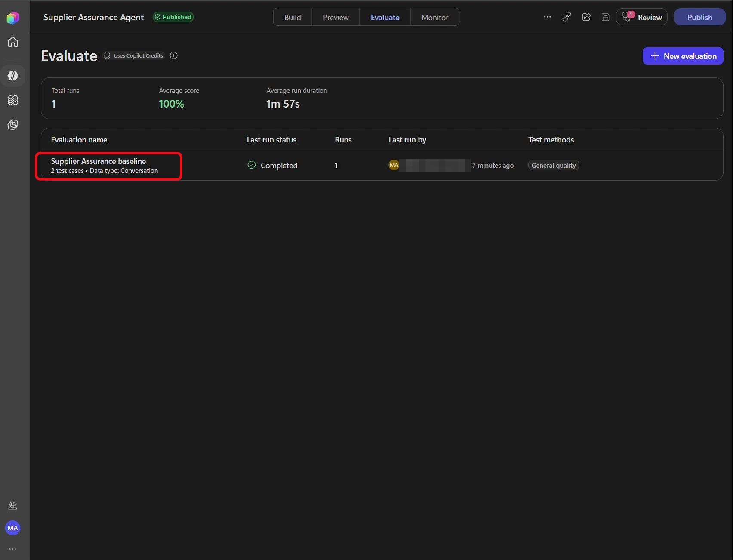The image size is (733, 560).
Task: Click the '7 minutes ago' timestamp
Action: click(x=493, y=165)
